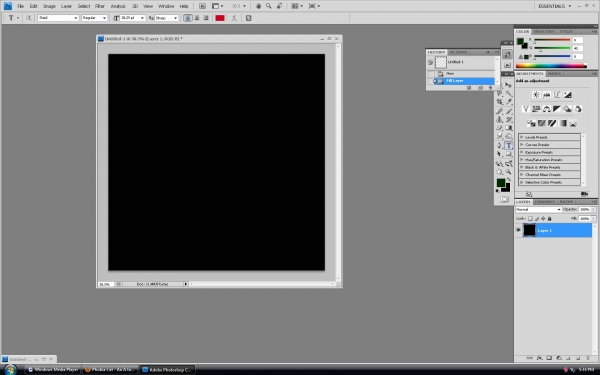Add a Levels adjustment

pyautogui.click(x=546, y=95)
